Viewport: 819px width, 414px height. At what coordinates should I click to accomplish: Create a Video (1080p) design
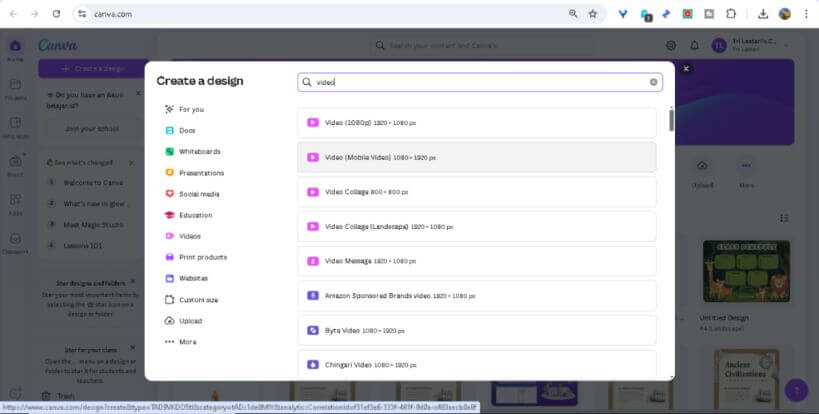coord(477,123)
